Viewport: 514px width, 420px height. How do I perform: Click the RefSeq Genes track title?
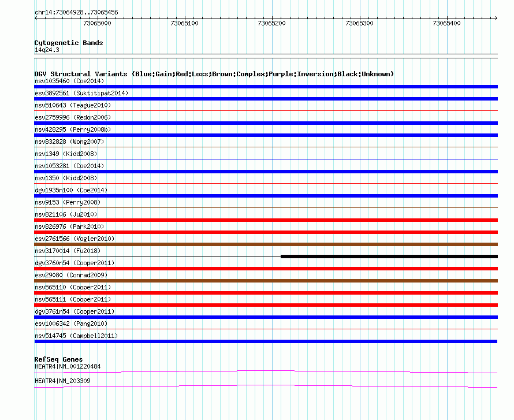58,359
